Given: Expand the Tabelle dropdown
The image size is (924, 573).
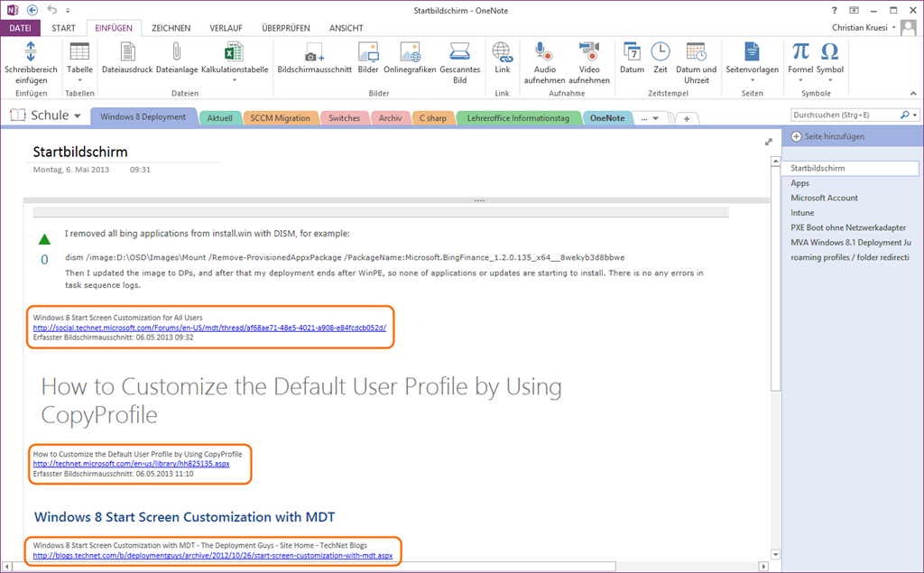Looking at the screenshot, I should [x=79, y=79].
